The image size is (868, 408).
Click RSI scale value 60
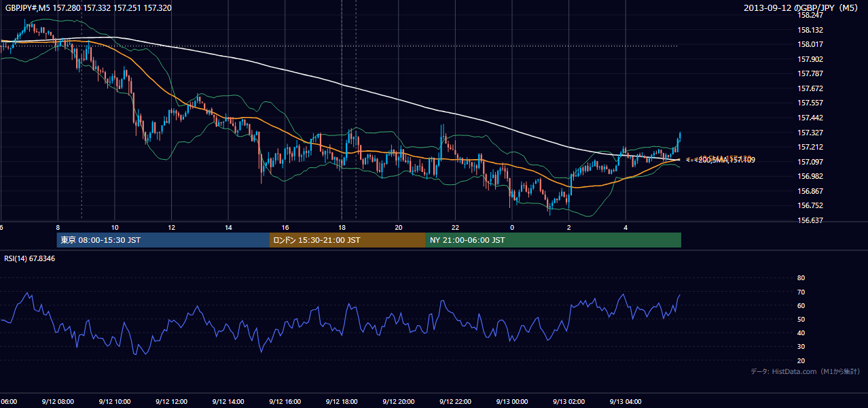801,305
